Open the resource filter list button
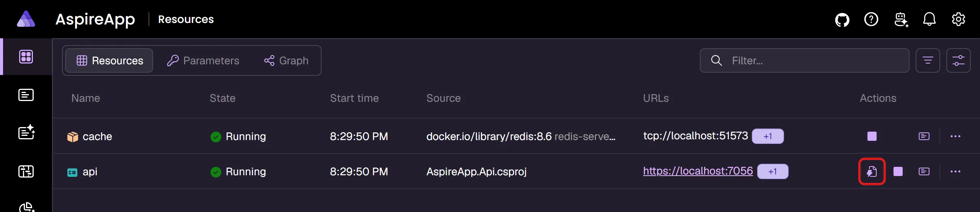980x212 pixels. pyautogui.click(x=928, y=60)
